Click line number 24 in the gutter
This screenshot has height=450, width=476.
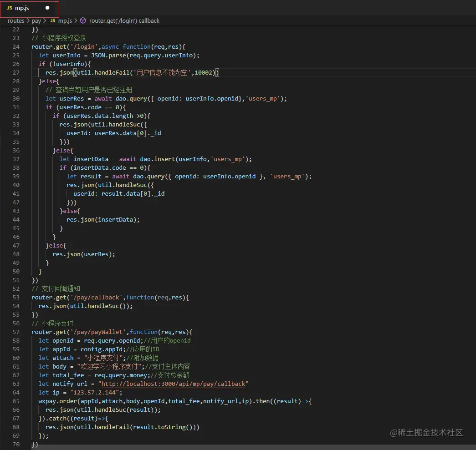[16, 47]
